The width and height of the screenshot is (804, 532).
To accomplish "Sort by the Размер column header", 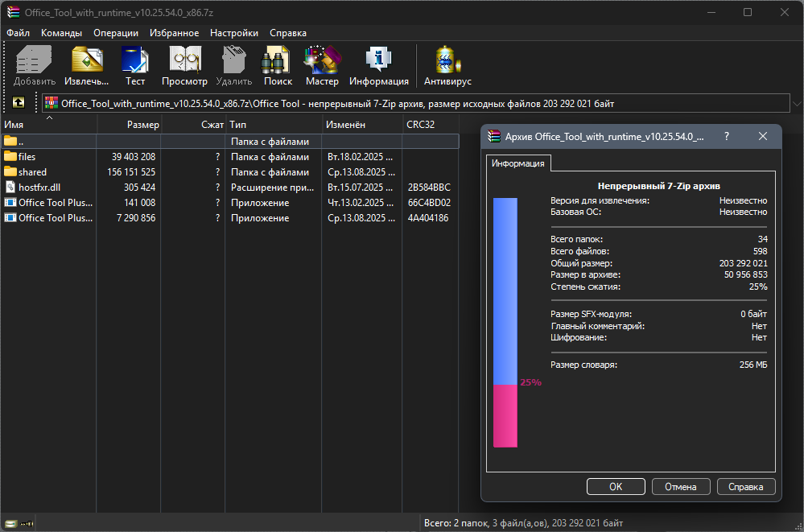I will pos(129,124).
